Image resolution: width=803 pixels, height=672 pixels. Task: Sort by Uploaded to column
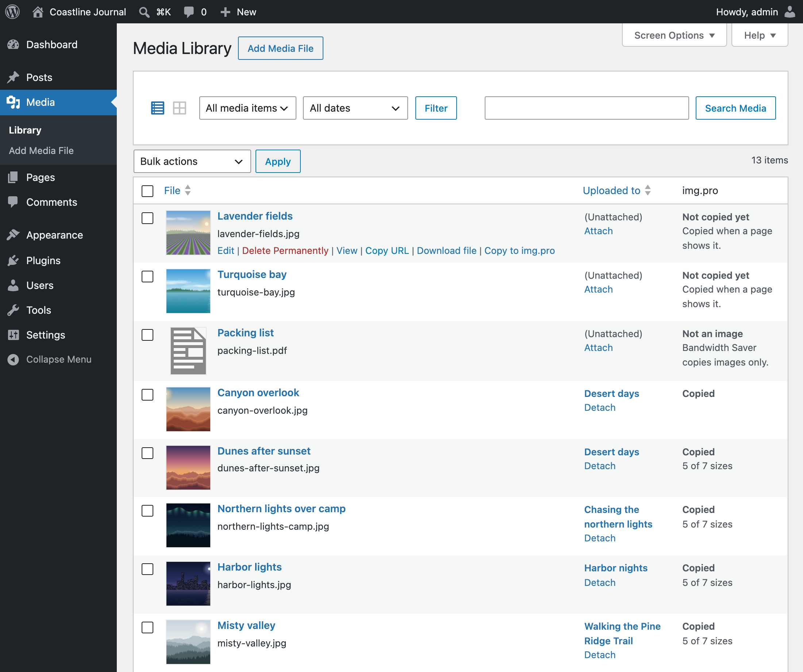click(616, 190)
